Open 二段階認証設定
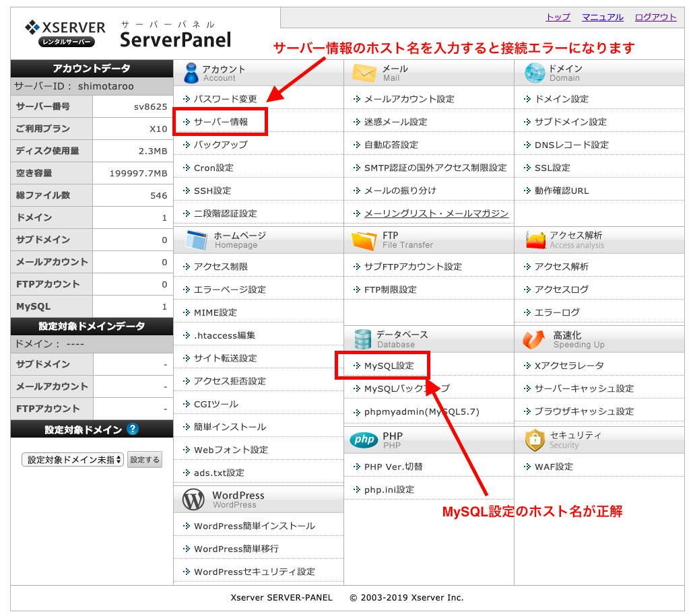Screen dimensions: 693x616 tap(225, 213)
